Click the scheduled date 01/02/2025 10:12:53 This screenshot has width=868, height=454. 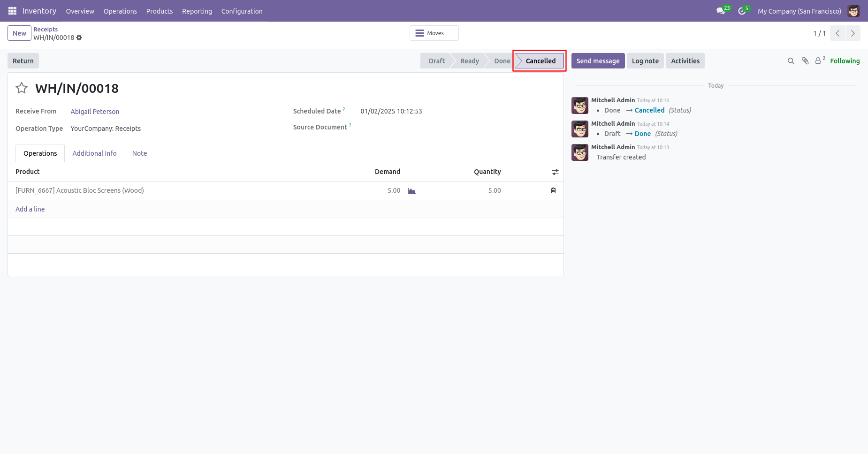click(391, 111)
